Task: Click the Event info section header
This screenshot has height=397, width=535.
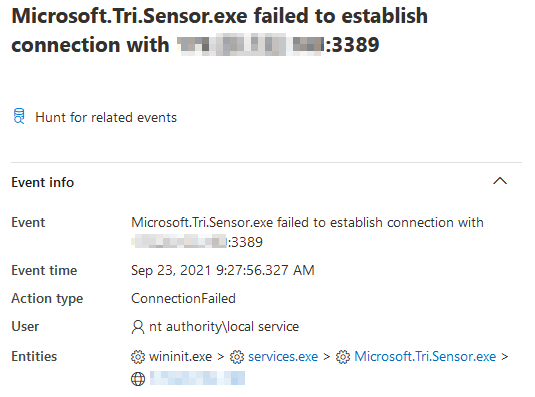Action: [x=43, y=182]
